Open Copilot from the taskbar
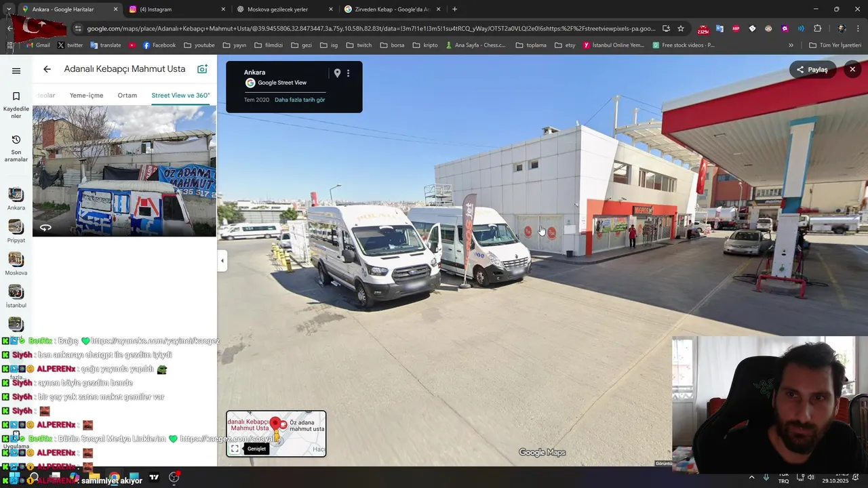868x488 pixels. (73, 477)
